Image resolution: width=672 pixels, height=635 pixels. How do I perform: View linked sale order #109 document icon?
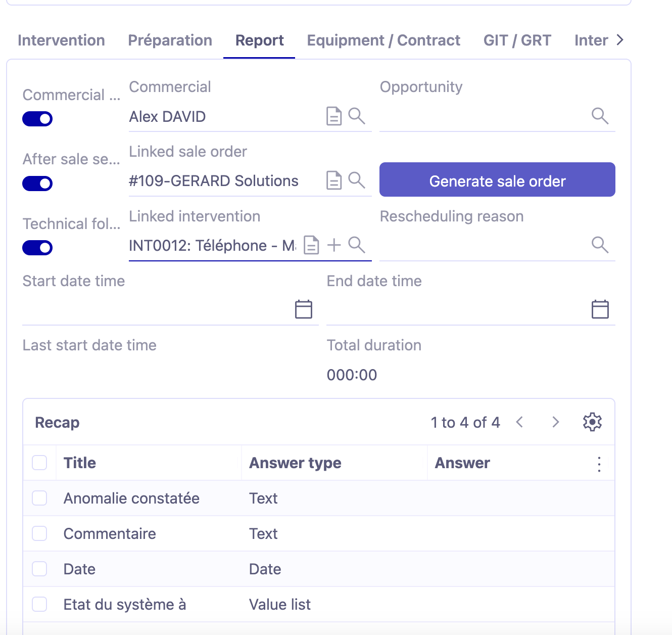click(334, 180)
